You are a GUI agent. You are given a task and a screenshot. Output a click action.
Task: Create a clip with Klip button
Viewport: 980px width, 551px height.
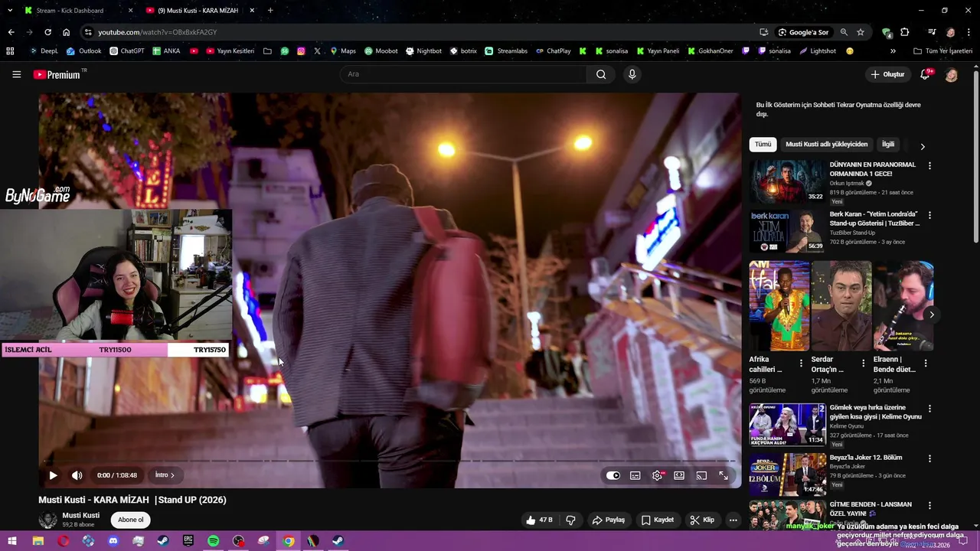[x=702, y=520]
